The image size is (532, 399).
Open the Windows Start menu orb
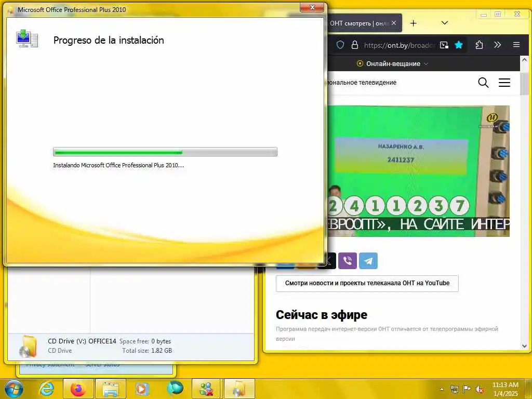point(14,389)
